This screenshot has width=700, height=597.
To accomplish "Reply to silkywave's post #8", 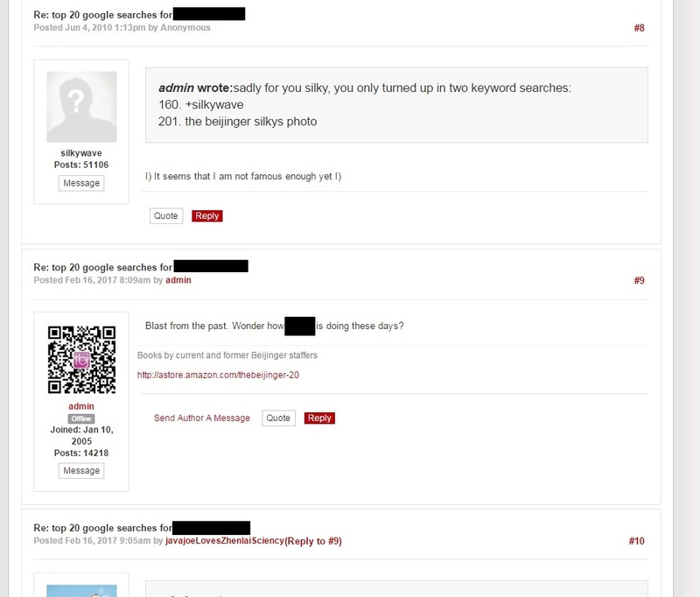I will 207,215.
